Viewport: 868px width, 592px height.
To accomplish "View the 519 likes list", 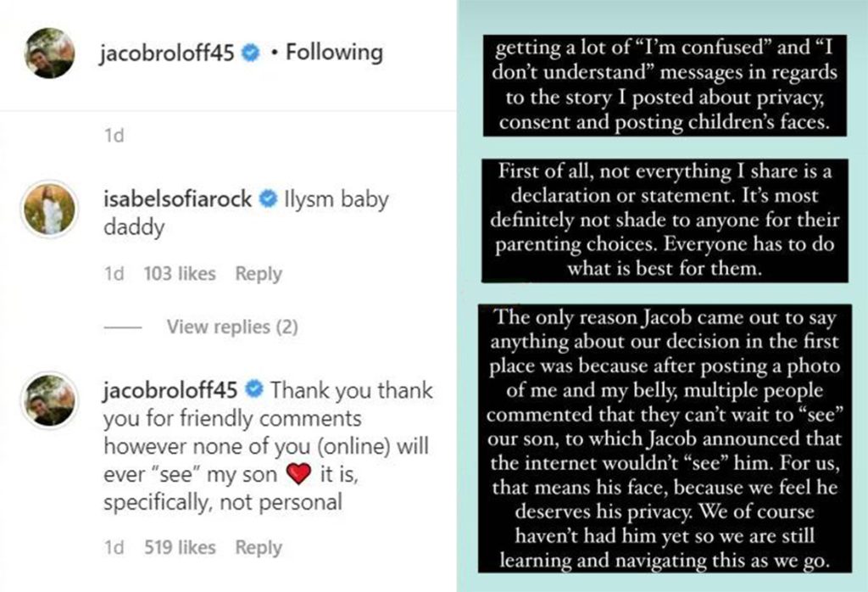I will tap(180, 548).
